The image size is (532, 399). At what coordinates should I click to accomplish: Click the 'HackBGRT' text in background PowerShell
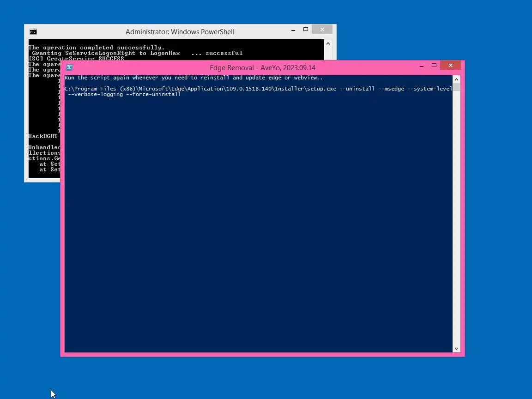pyautogui.click(x=43, y=136)
